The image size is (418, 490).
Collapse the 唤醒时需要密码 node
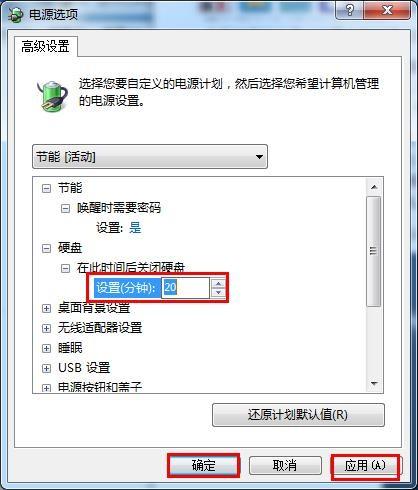coord(65,209)
